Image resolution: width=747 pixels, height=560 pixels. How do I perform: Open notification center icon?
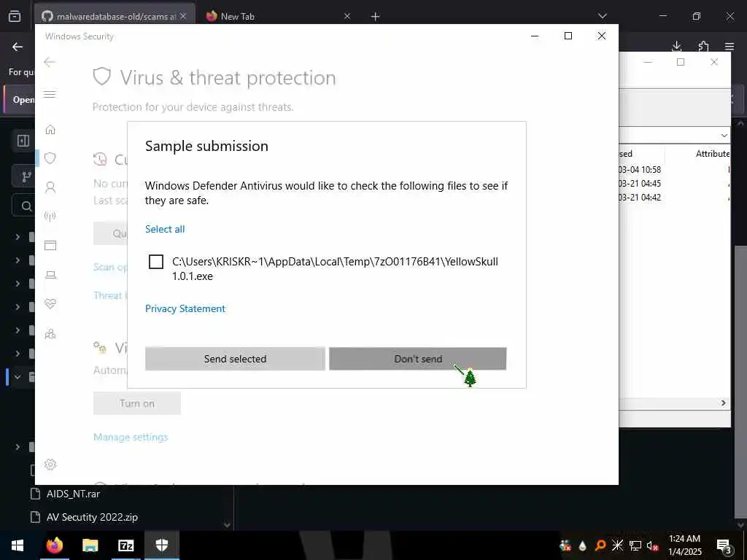(x=724, y=545)
